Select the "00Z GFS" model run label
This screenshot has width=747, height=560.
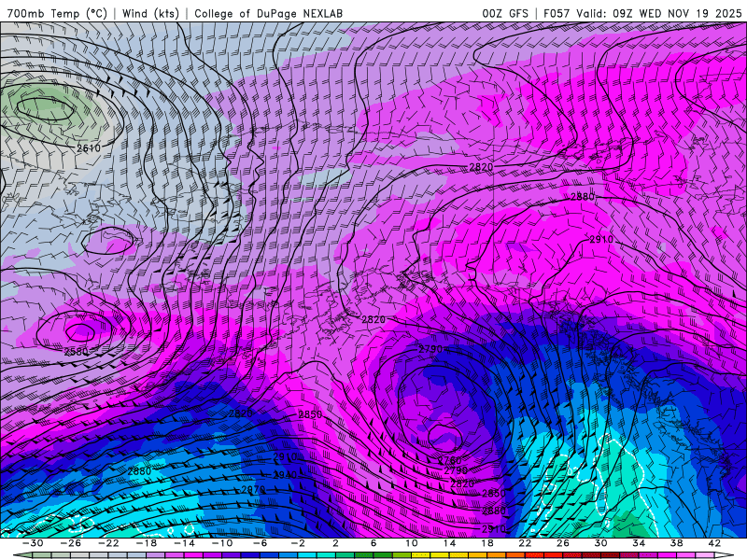(x=505, y=13)
